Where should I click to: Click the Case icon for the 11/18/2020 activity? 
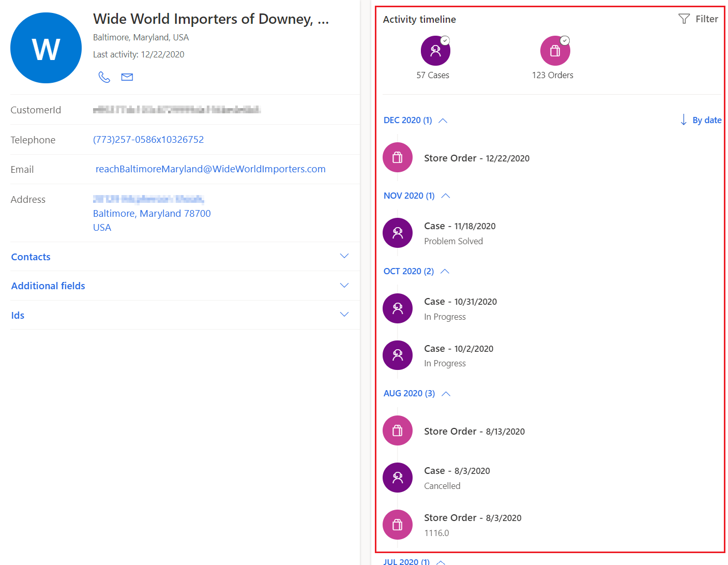coord(397,233)
